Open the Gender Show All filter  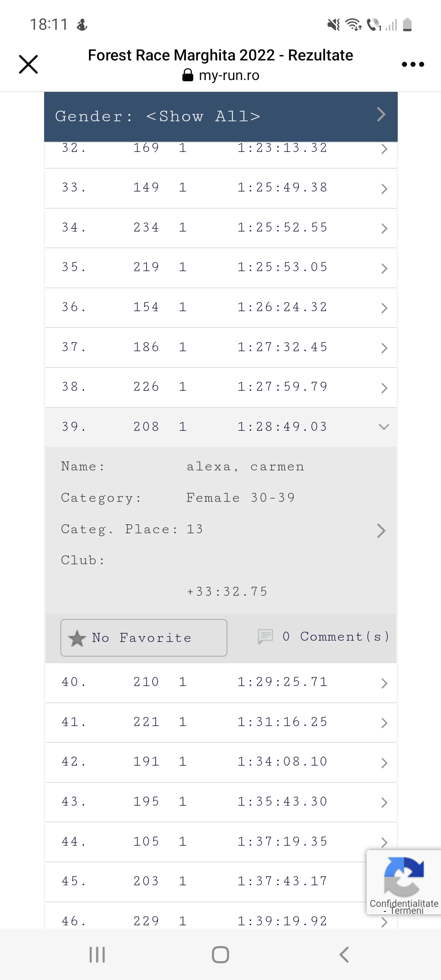tap(220, 116)
